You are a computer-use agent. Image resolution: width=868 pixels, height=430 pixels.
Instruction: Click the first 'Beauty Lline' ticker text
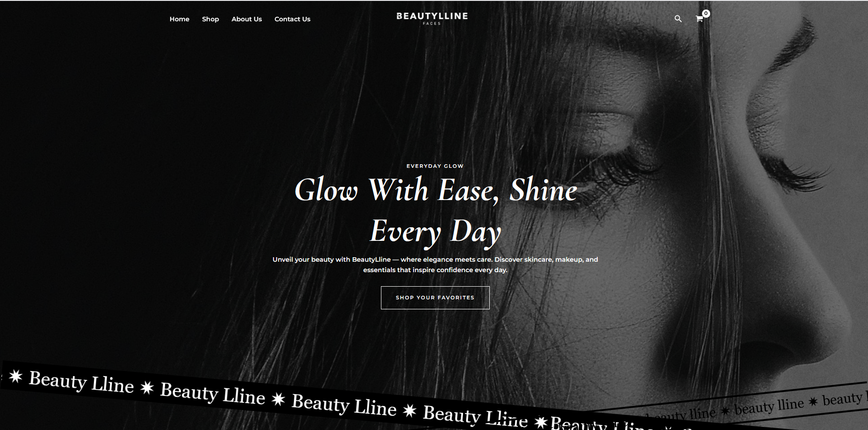coord(81,382)
